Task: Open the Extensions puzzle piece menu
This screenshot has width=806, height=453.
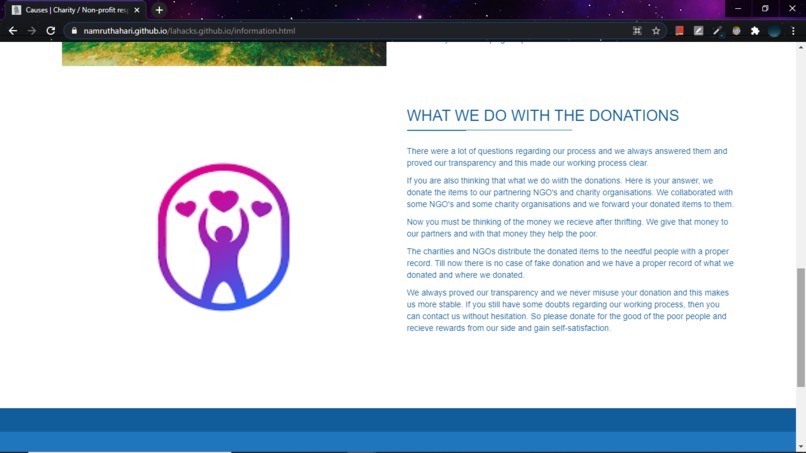Action: coord(755,31)
